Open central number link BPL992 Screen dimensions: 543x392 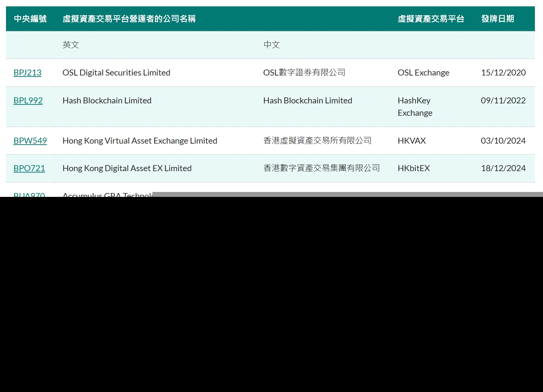[28, 101]
